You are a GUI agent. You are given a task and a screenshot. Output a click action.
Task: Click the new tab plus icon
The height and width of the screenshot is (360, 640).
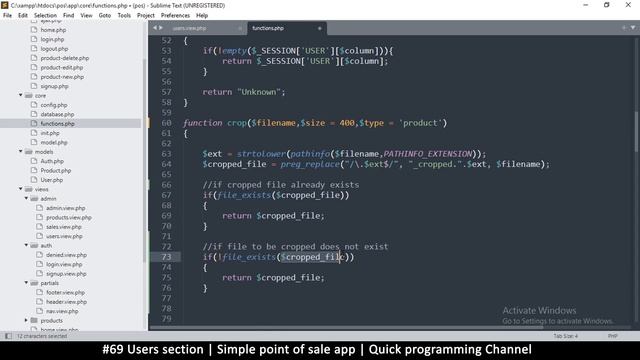624,28
